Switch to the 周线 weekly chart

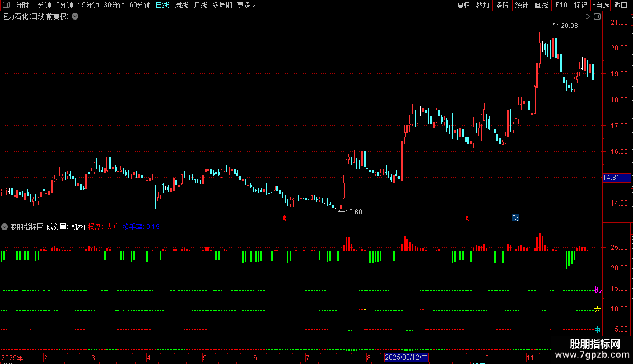[181, 5]
